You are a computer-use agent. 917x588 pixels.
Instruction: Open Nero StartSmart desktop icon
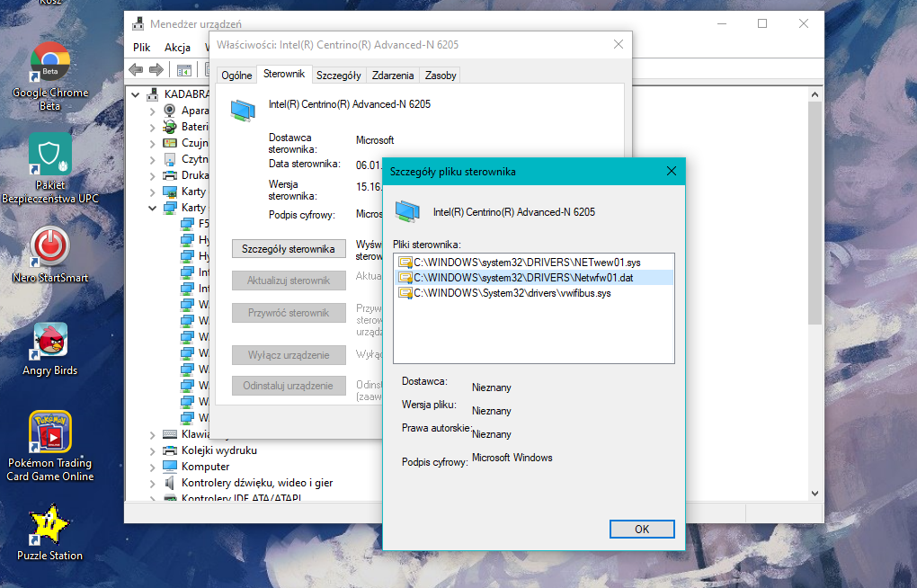coord(50,254)
